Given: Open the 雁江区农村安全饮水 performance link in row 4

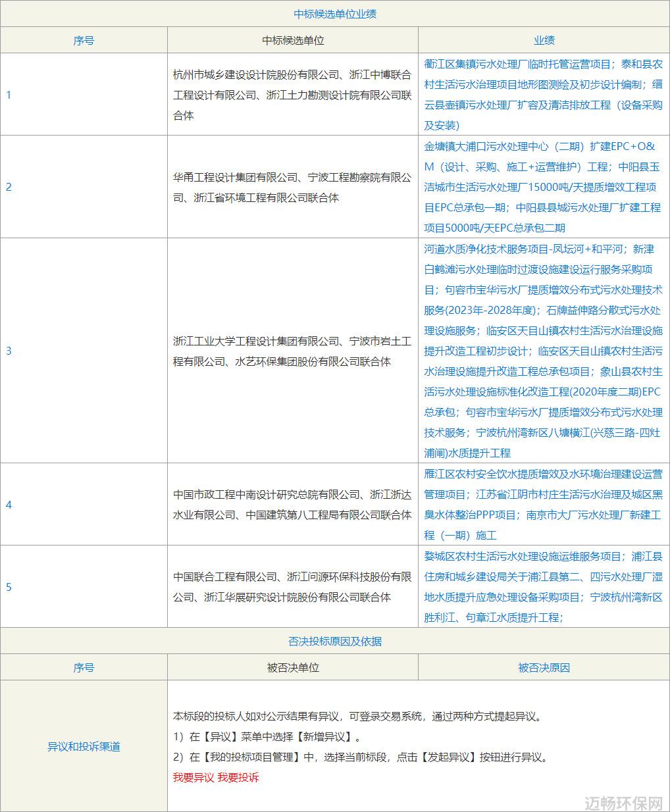Looking at the screenshot, I should (x=544, y=505).
